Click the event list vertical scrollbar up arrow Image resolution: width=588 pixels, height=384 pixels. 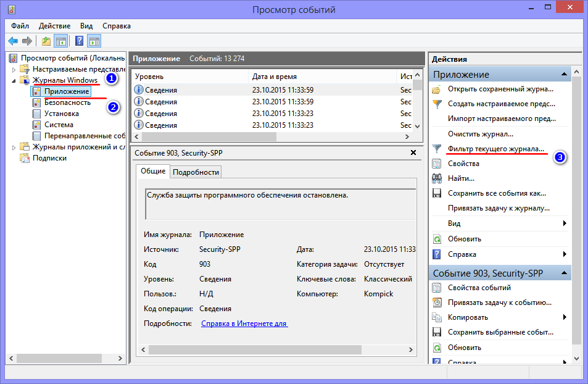[x=417, y=75]
